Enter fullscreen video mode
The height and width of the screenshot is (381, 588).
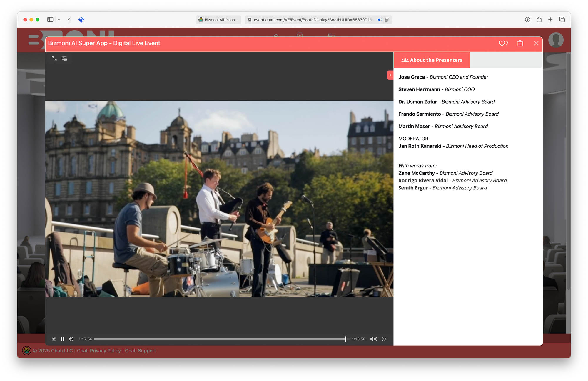54,59
